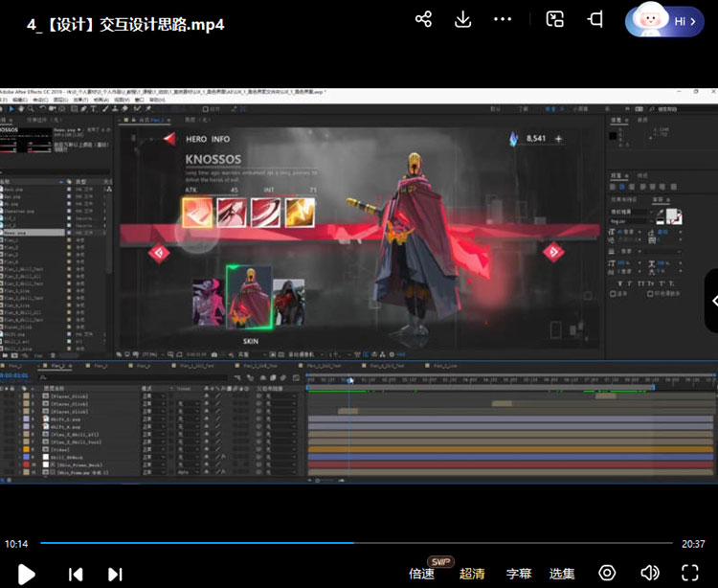Viewport: 718px width, 588px height.
Task: Open the font family dropdown in Character panel
Action: [630, 212]
